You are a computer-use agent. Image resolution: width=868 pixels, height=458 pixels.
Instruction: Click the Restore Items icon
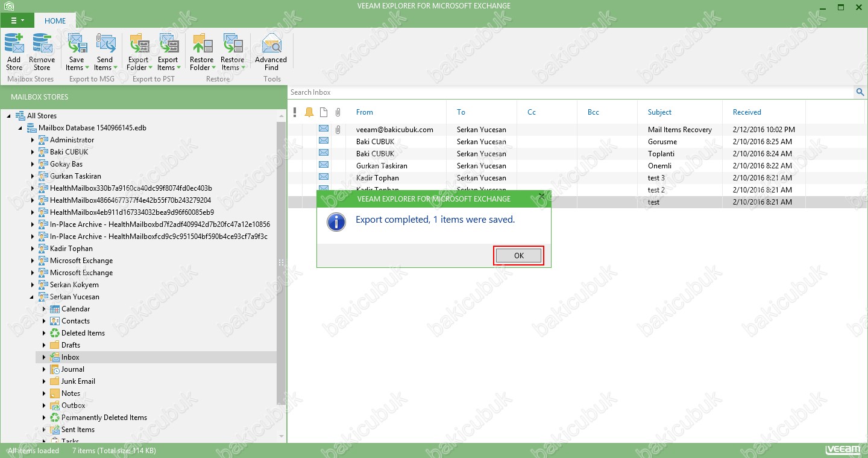233,44
